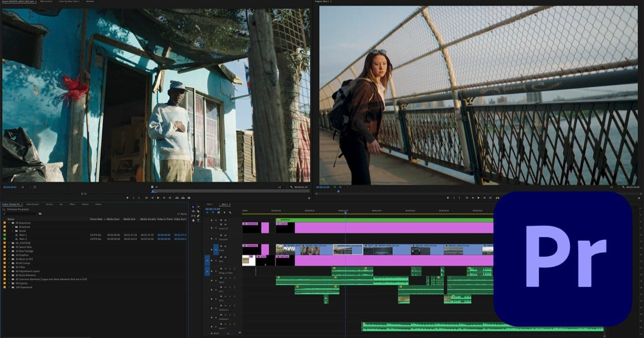Screen dimensions: 644x338
Task: Open the timeline settings wrench icon
Action: pyautogui.click(x=230, y=212)
